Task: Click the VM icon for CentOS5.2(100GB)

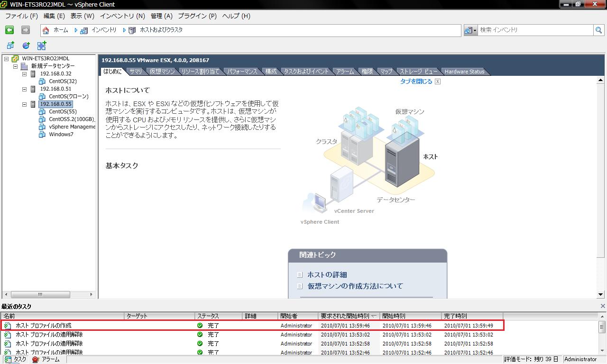Action: 42,119
